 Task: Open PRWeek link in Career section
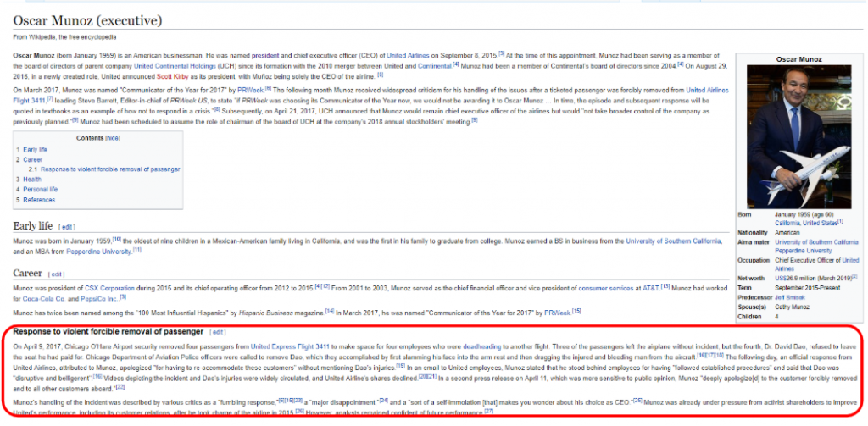click(557, 313)
